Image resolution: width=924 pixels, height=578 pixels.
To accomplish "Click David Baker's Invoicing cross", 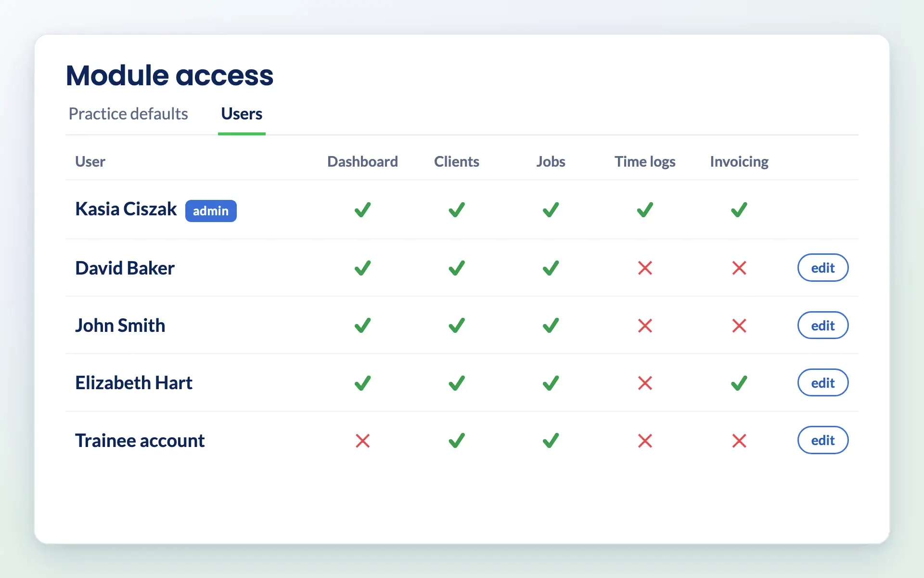I will [x=739, y=268].
